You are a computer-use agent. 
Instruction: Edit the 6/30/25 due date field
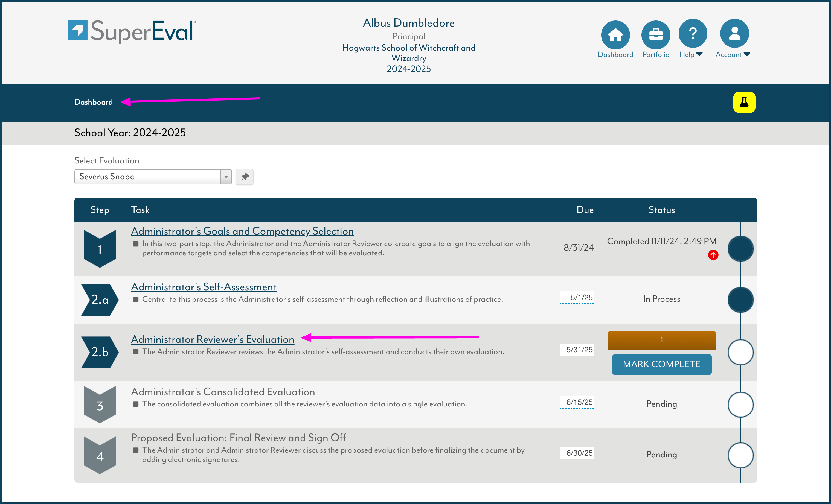click(x=576, y=453)
